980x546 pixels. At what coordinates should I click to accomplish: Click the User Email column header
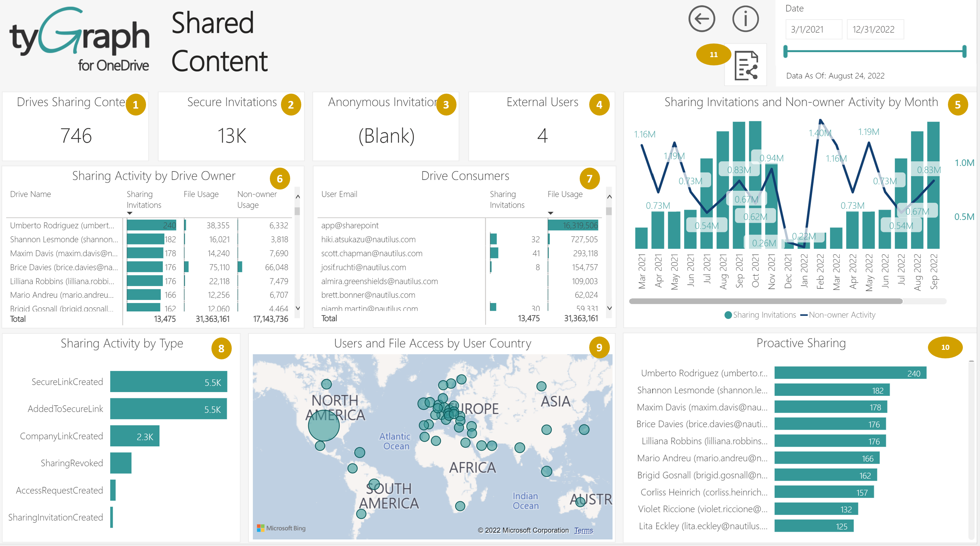tap(339, 194)
